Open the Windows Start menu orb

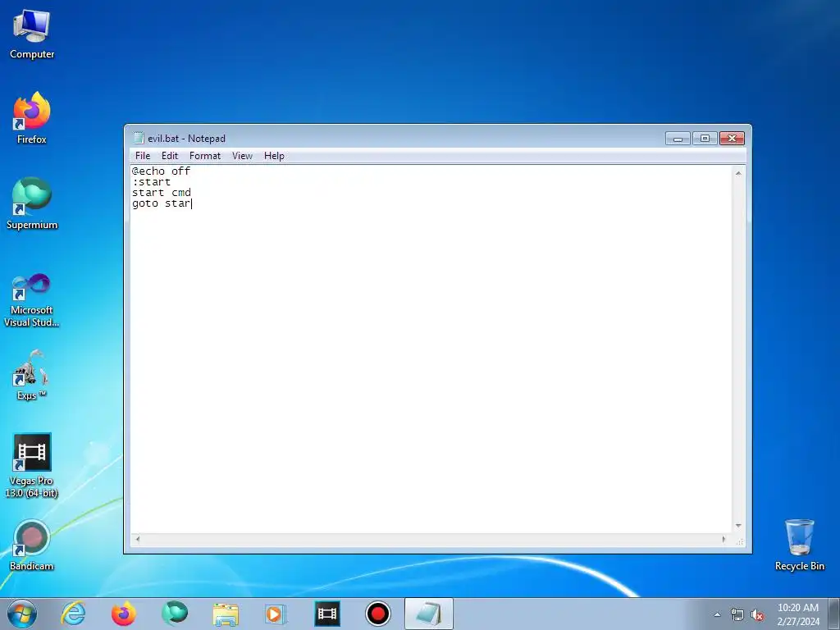click(x=22, y=614)
